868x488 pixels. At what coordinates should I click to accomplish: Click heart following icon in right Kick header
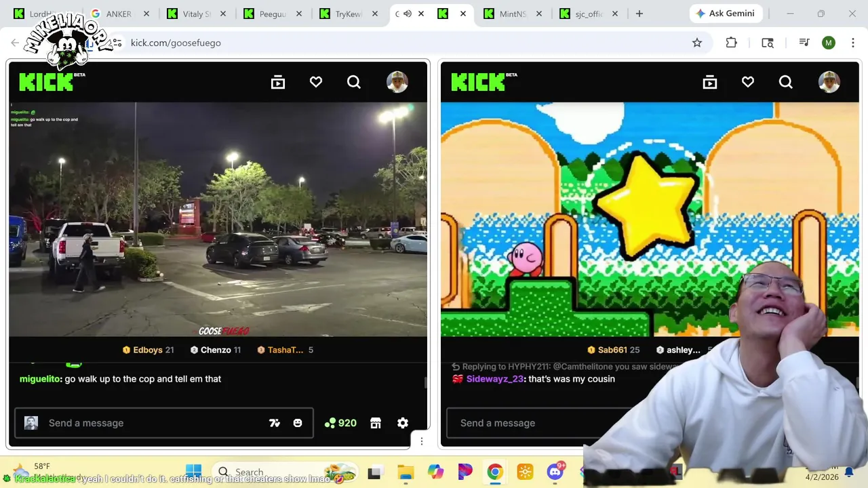pyautogui.click(x=748, y=82)
